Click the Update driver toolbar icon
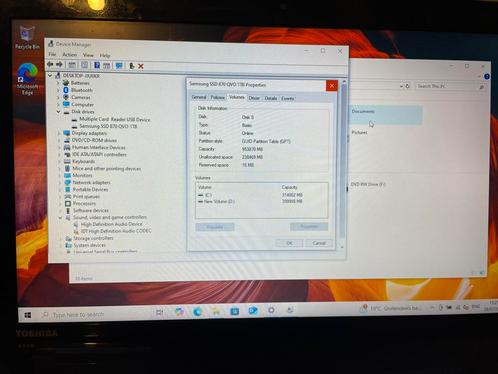This screenshot has height=374, width=498. coord(132,66)
